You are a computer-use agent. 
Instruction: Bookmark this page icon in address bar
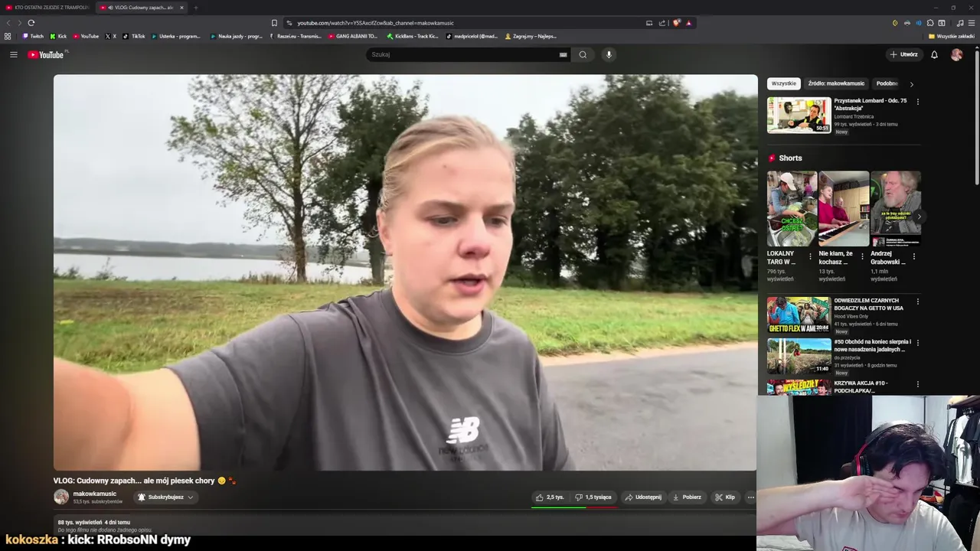pos(274,23)
